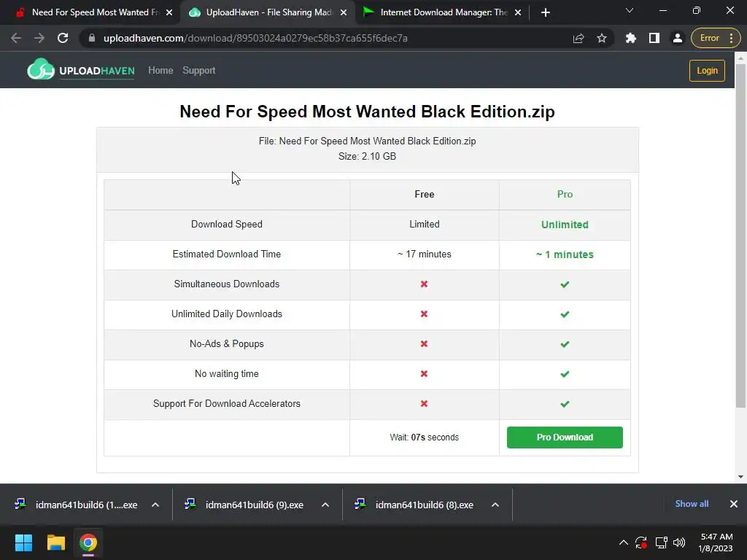Go forward to next page
The image size is (747, 560).
(39, 38)
